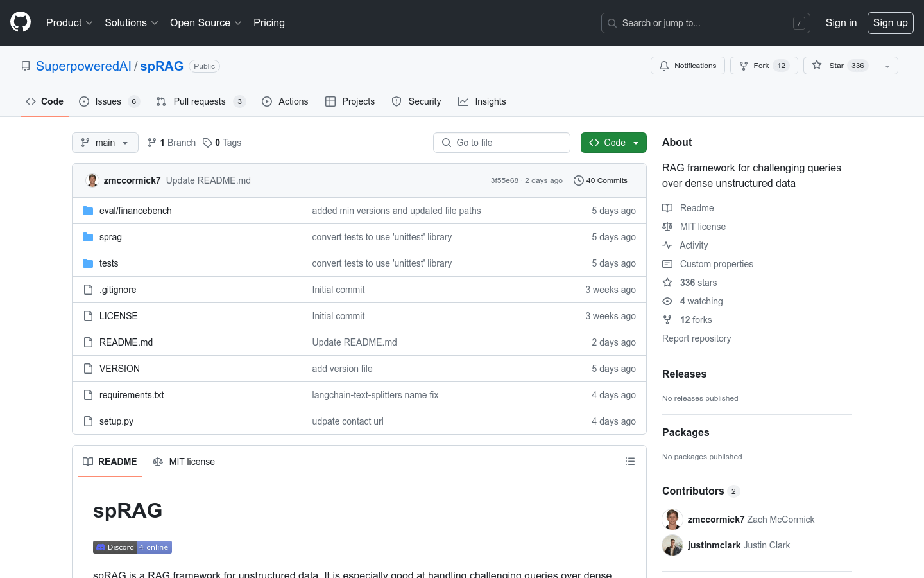The image size is (924, 578).
Task: Click 'udpate contact url' commit message
Action: click(x=348, y=421)
